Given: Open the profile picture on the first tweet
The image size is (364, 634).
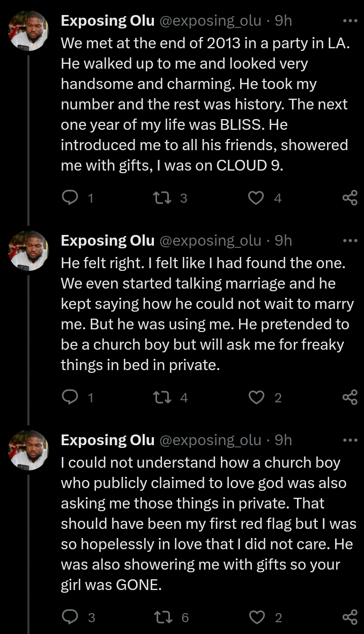Looking at the screenshot, I should (x=29, y=31).
